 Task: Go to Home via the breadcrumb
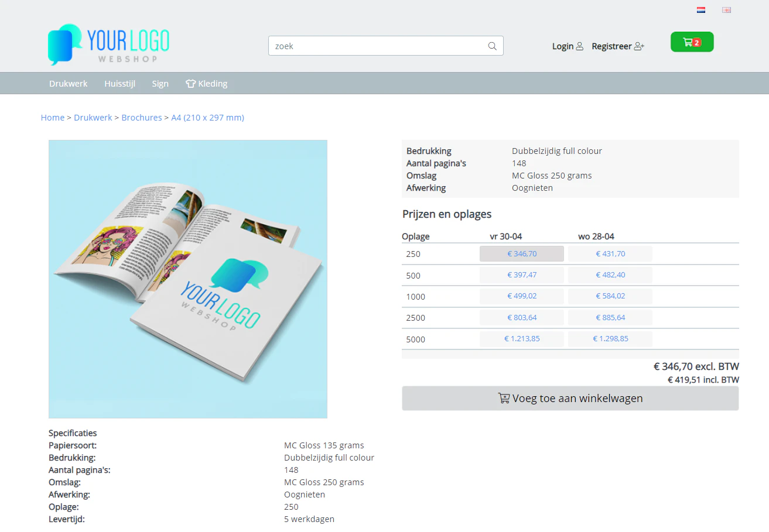[x=52, y=117]
